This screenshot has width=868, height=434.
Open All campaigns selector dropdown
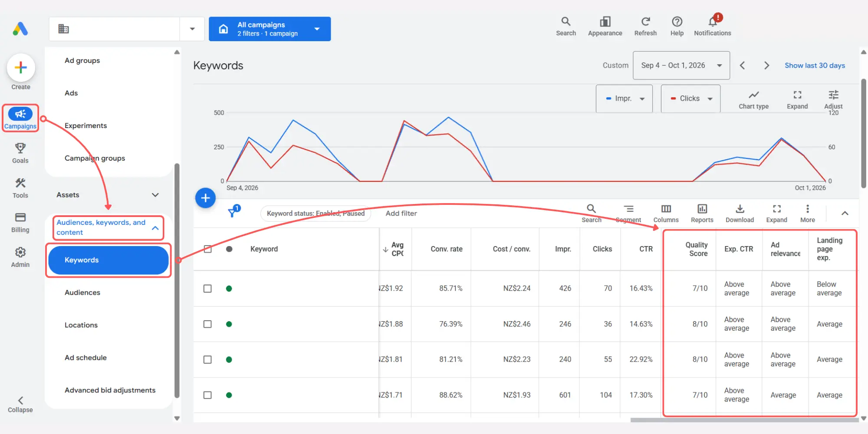[270, 29]
